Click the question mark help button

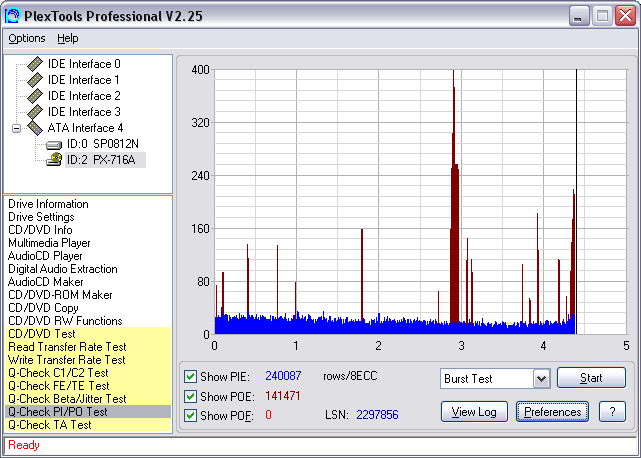(x=612, y=412)
